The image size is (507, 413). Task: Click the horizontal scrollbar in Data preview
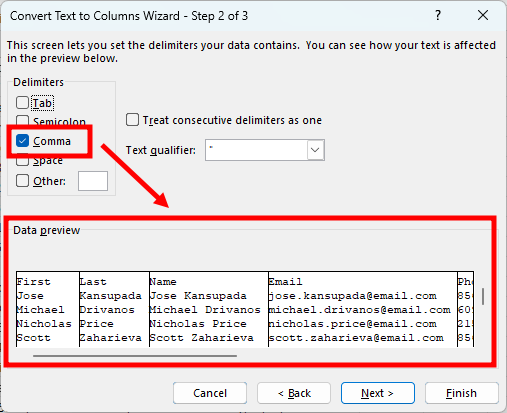coord(135,356)
